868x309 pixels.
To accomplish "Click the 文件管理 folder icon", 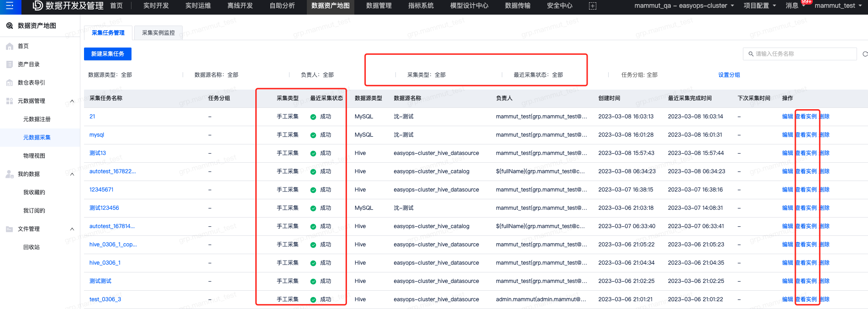I will [10, 229].
